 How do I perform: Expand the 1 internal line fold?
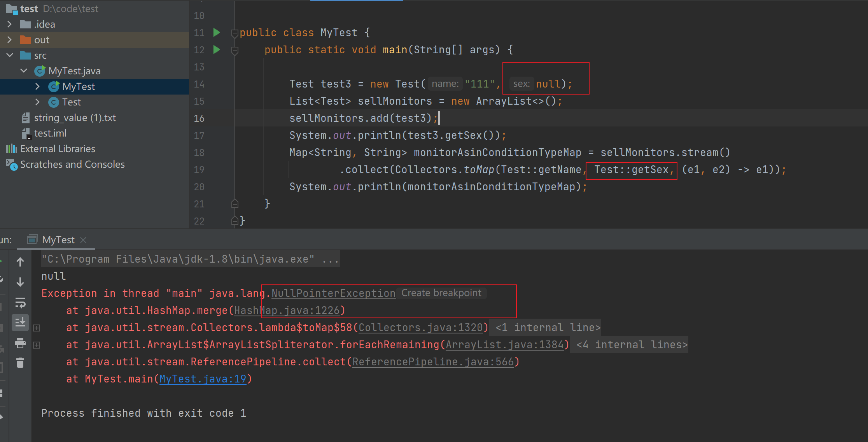pos(548,328)
